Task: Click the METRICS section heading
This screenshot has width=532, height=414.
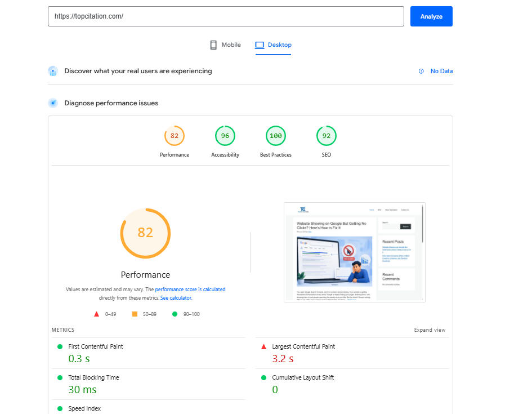Action: tap(62, 330)
